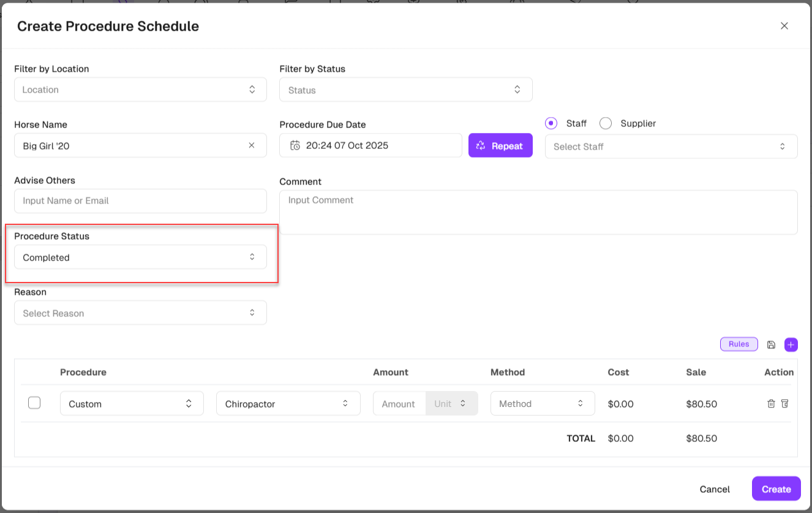Open the Chiropactor procedure dropdown

tap(288, 404)
